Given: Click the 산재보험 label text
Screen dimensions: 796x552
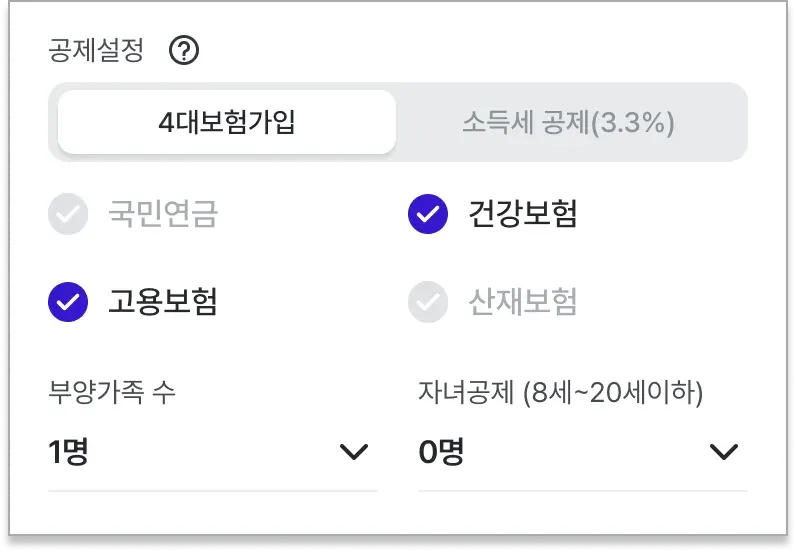Looking at the screenshot, I should pyautogui.click(x=523, y=302).
